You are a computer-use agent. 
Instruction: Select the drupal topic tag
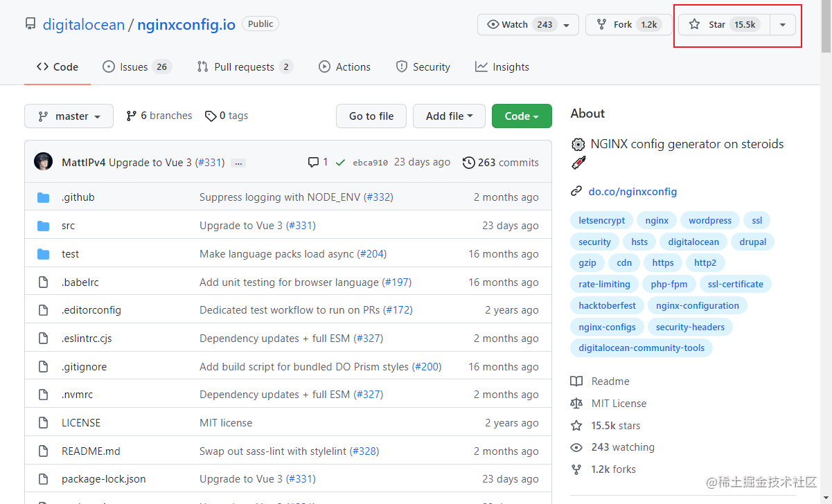753,242
